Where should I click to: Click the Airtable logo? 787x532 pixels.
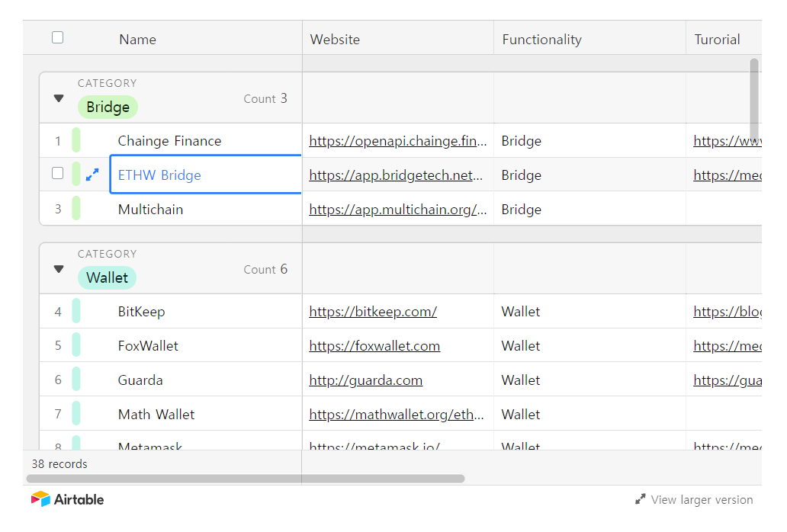67,499
